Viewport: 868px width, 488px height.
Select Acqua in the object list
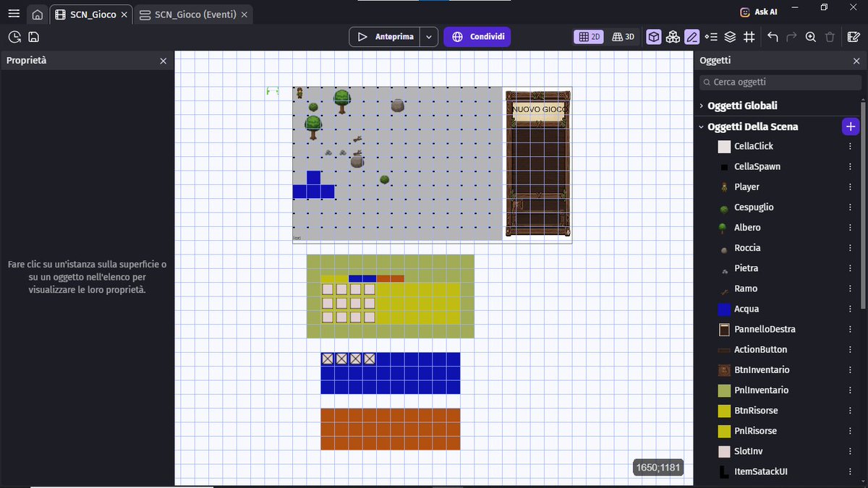pyautogui.click(x=746, y=309)
